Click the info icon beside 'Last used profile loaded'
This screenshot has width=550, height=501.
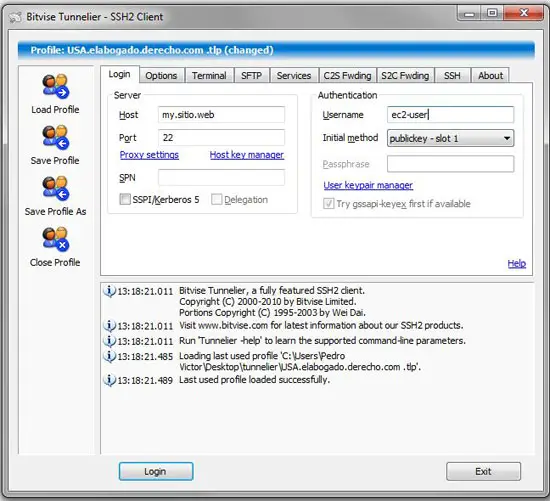pyautogui.click(x=109, y=380)
